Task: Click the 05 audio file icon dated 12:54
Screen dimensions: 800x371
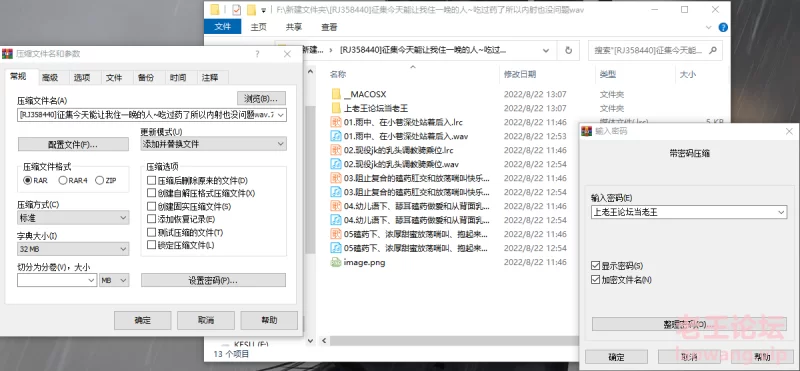Action: coord(336,248)
